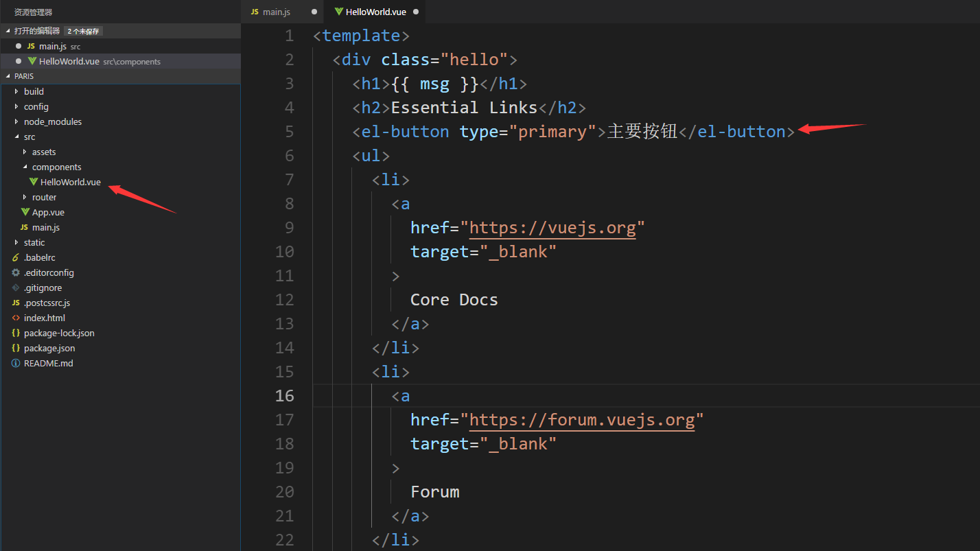The width and height of the screenshot is (980, 551).
Task: Click the info icon beside README.md
Action: [16, 363]
